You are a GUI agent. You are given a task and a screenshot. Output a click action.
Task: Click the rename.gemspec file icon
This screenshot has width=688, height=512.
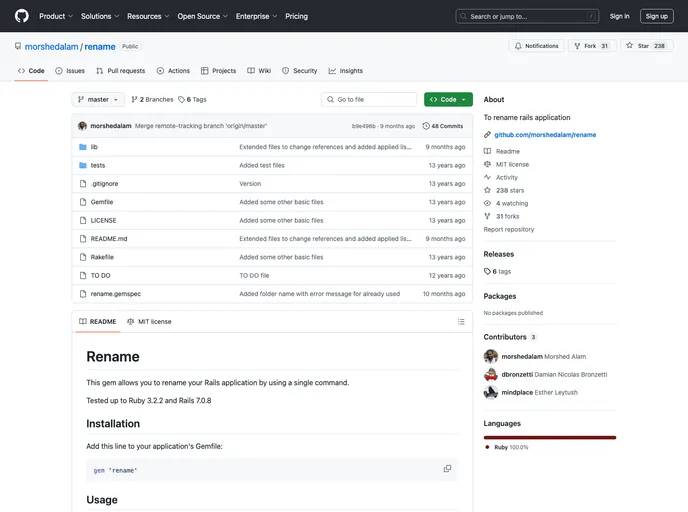tap(82, 294)
